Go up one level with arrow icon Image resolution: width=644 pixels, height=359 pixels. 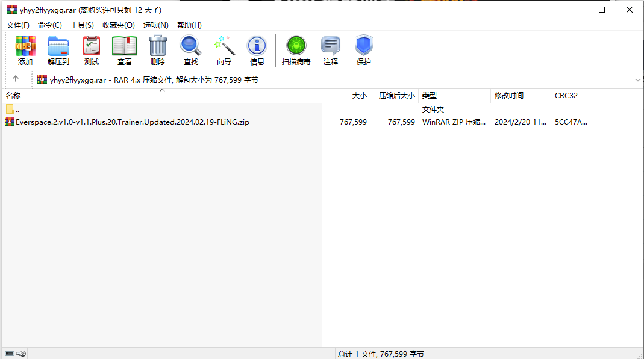tap(16, 78)
